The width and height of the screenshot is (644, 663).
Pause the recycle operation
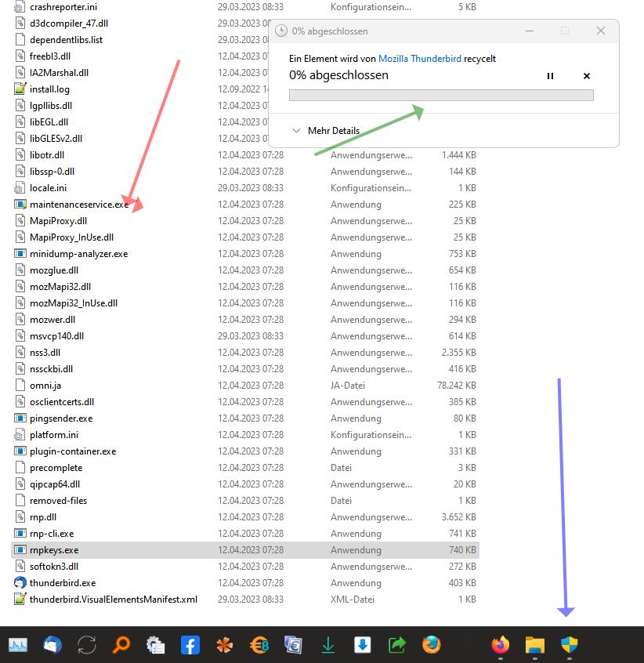tap(550, 76)
